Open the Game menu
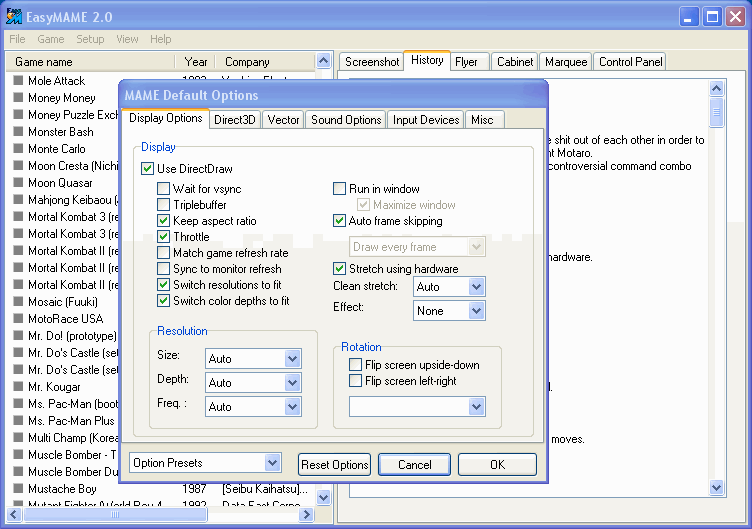Viewport: 752px width, 529px height. coord(51,39)
